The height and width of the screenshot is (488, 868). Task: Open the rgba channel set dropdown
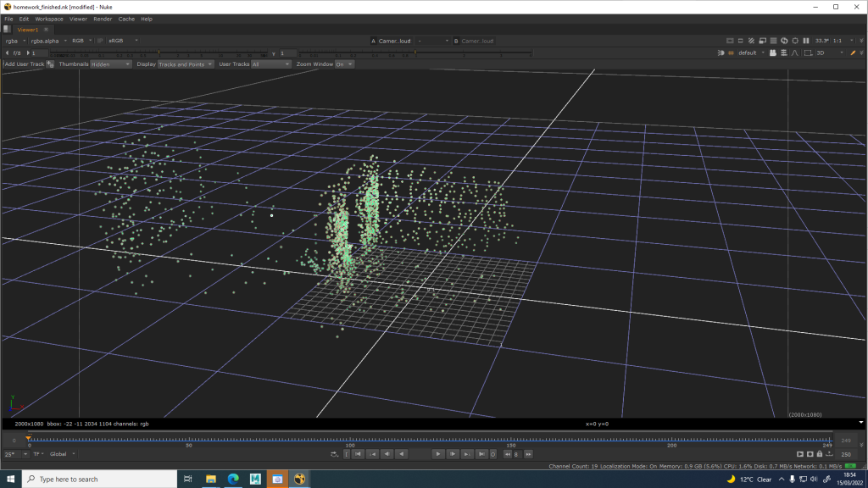click(15, 41)
